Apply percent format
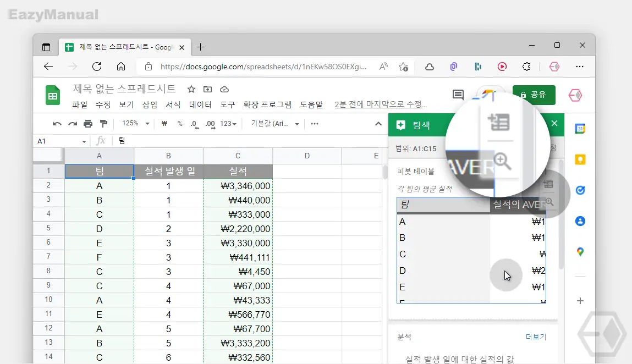 click(x=180, y=124)
